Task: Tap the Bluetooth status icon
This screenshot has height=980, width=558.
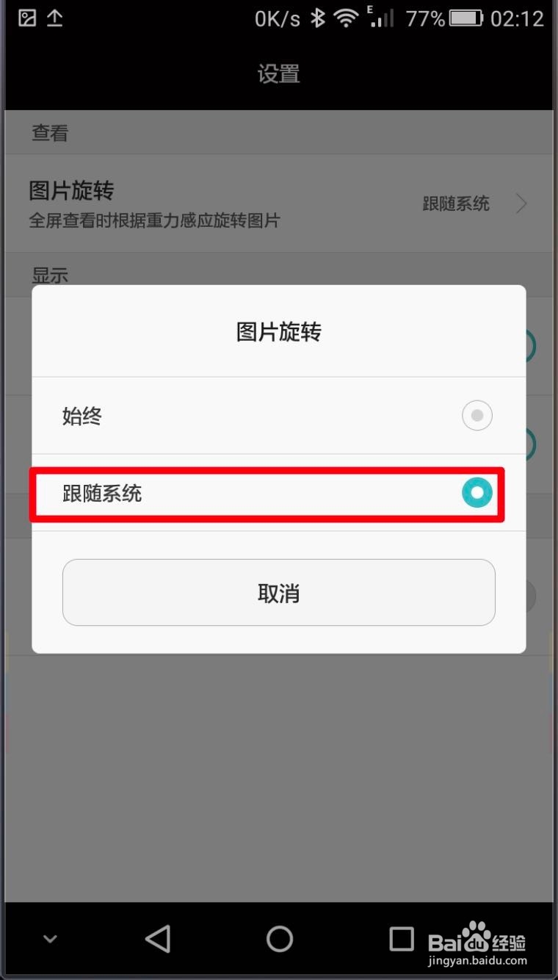Action: point(317,18)
